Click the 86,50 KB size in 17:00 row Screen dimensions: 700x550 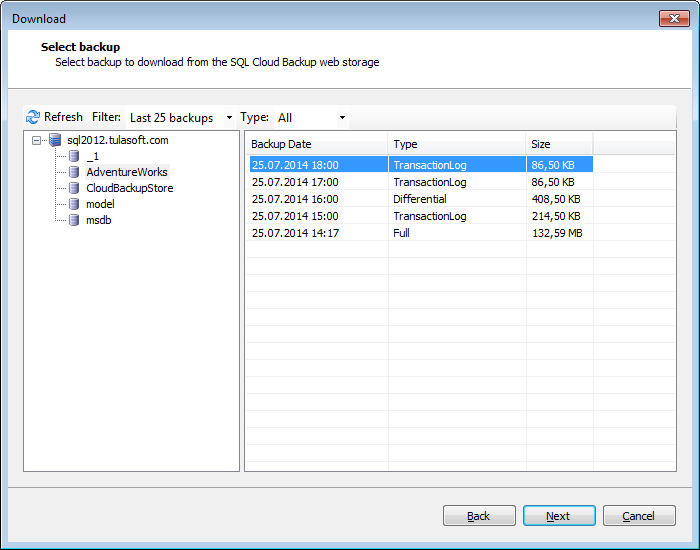point(553,182)
